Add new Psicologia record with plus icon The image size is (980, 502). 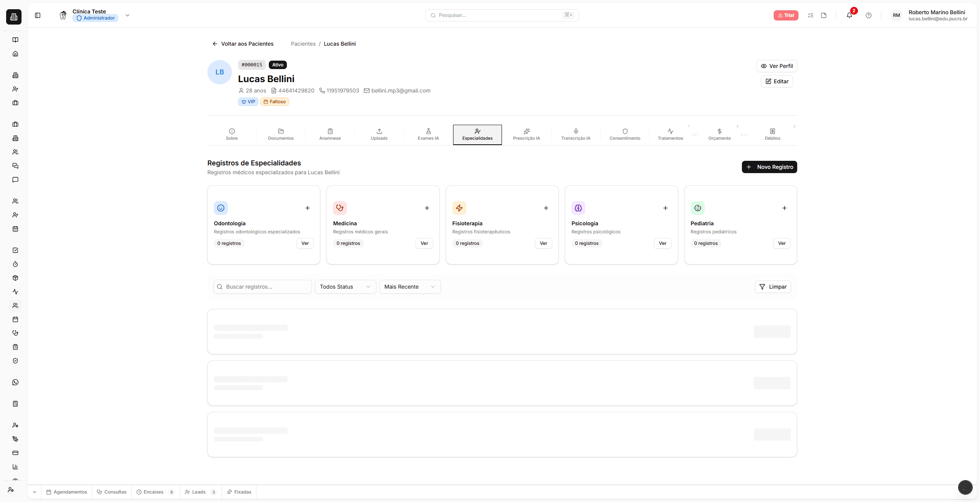point(665,208)
